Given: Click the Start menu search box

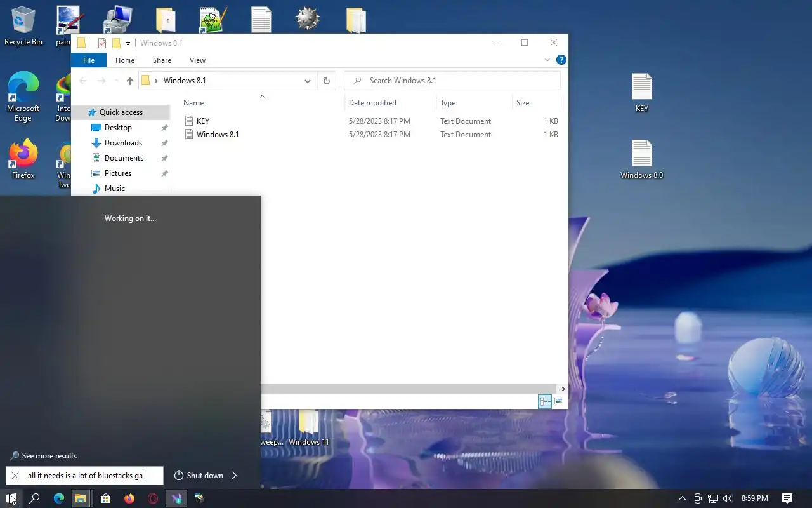Looking at the screenshot, I should point(85,475).
